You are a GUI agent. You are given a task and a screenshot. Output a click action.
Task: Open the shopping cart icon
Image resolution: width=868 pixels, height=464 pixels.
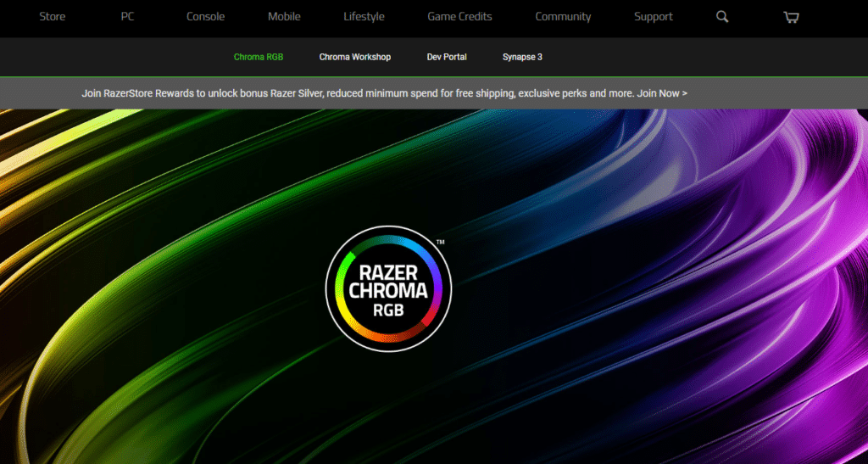point(791,17)
